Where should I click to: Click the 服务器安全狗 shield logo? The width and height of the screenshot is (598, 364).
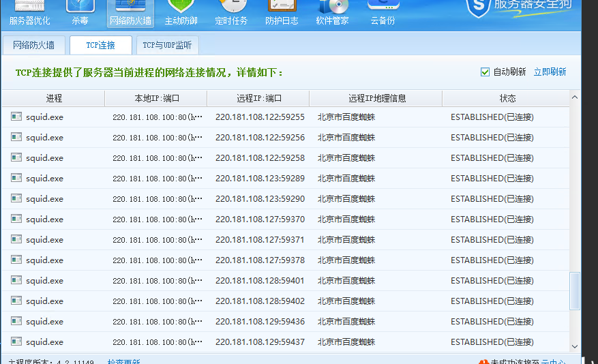pyautogui.click(x=478, y=7)
